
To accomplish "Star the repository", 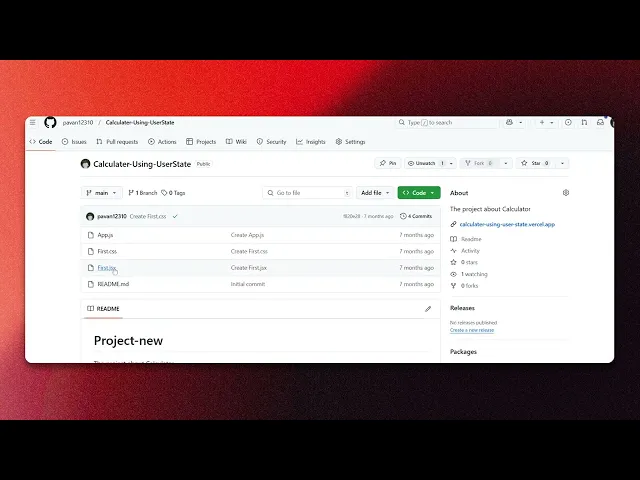I will pyautogui.click(x=536, y=163).
